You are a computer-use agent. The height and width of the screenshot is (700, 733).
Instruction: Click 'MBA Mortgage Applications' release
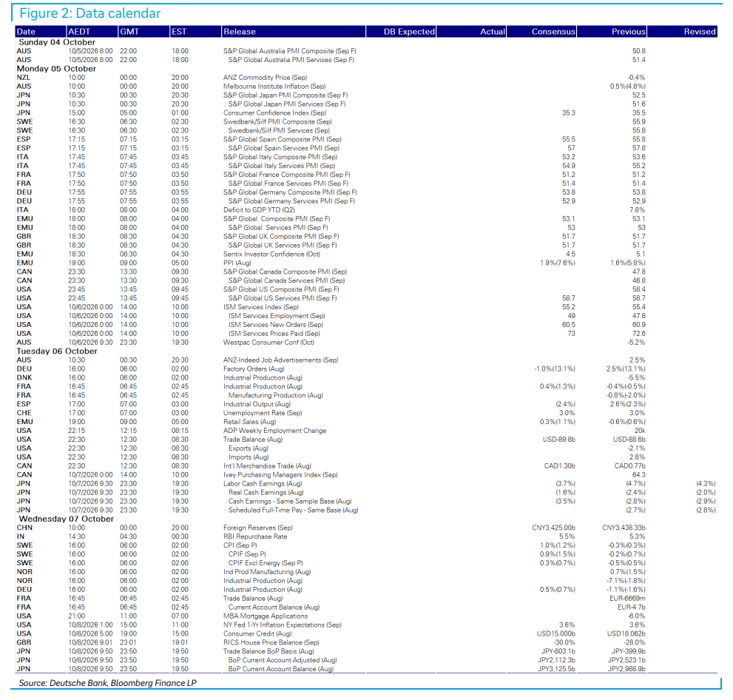266,616
